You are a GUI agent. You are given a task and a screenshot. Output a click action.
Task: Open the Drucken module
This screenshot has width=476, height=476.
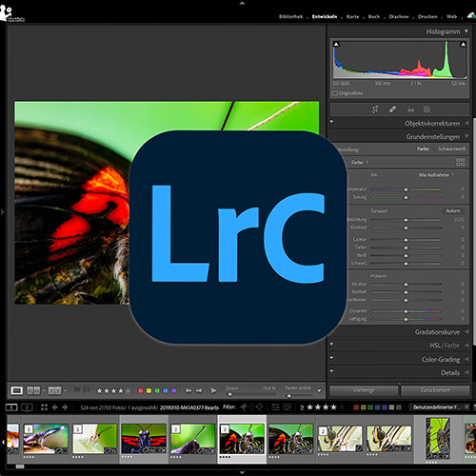(x=427, y=17)
